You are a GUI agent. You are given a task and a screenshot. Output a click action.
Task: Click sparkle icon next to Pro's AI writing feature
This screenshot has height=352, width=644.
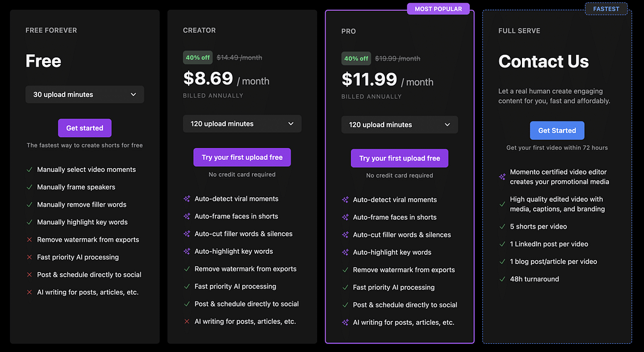(345, 323)
